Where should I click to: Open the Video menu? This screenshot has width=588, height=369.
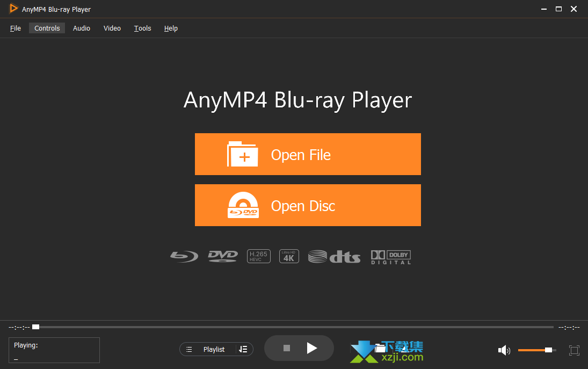pyautogui.click(x=112, y=28)
